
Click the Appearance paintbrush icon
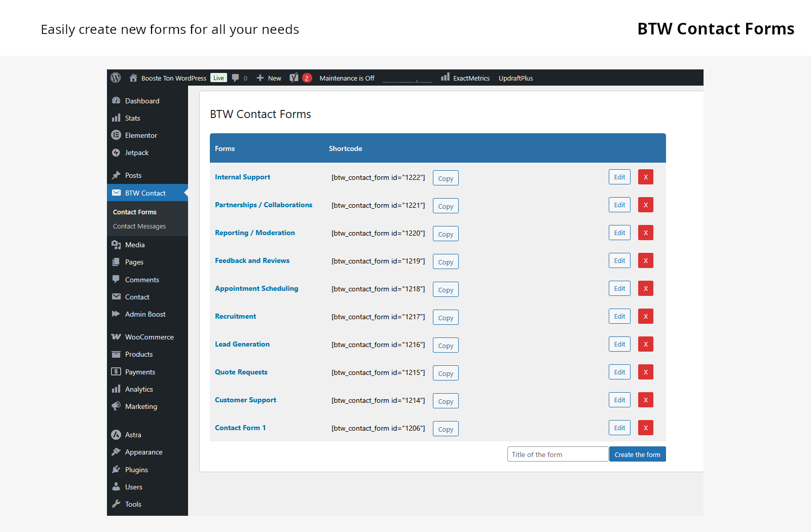click(116, 451)
